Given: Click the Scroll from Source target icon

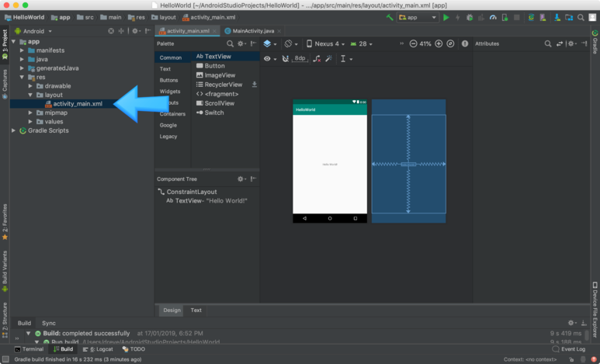Looking at the screenshot, I should click(x=111, y=31).
